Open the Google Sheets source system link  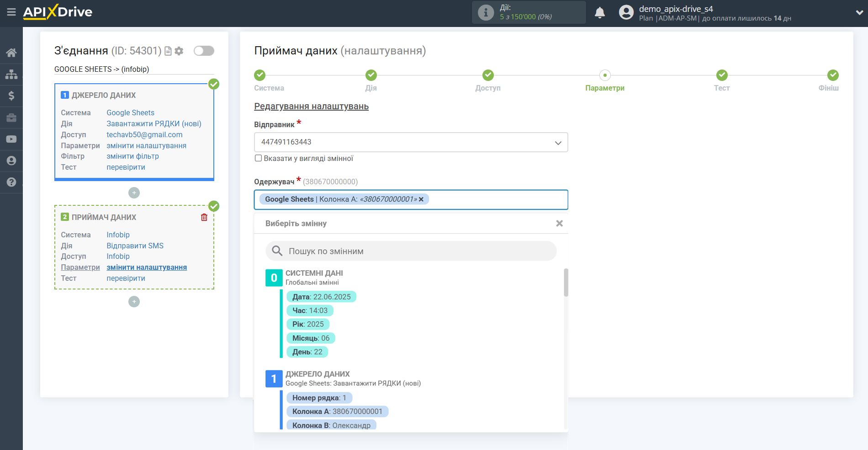130,112
